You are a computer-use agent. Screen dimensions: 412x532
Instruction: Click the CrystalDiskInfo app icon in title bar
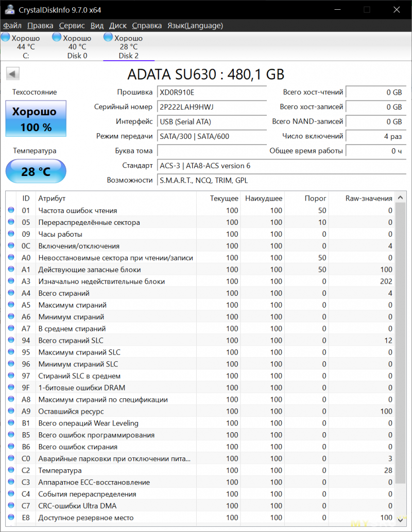tap(9, 10)
